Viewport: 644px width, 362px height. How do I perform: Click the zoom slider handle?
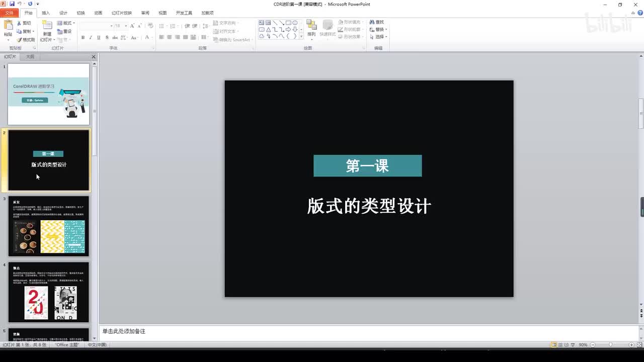point(610,344)
